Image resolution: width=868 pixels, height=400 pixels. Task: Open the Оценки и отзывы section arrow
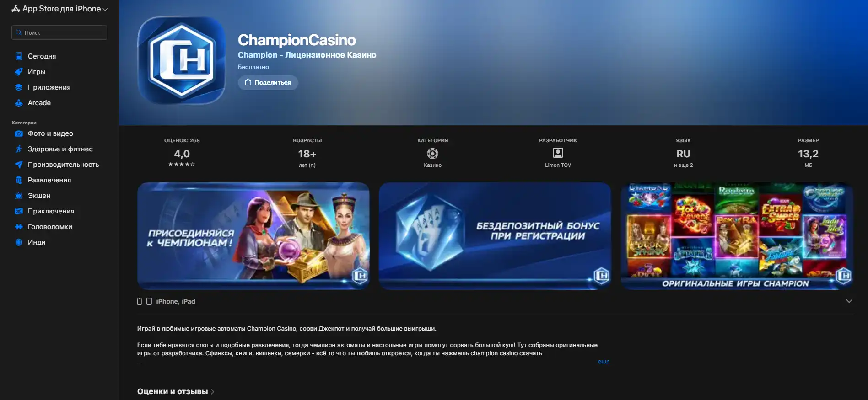(x=212, y=392)
